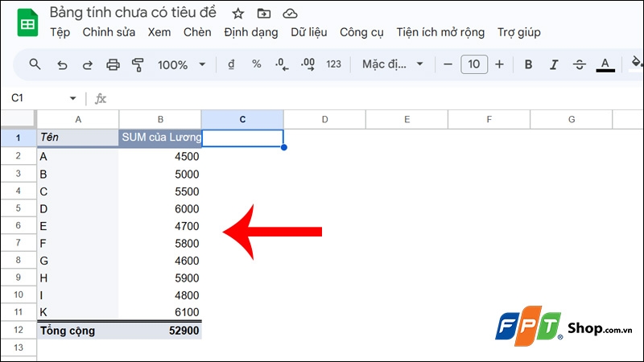Select column A header

[78, 119]
